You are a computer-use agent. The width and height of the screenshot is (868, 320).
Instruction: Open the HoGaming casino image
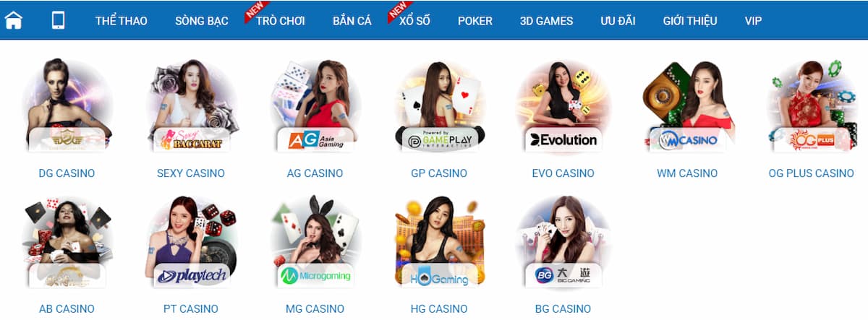[439, 242]
